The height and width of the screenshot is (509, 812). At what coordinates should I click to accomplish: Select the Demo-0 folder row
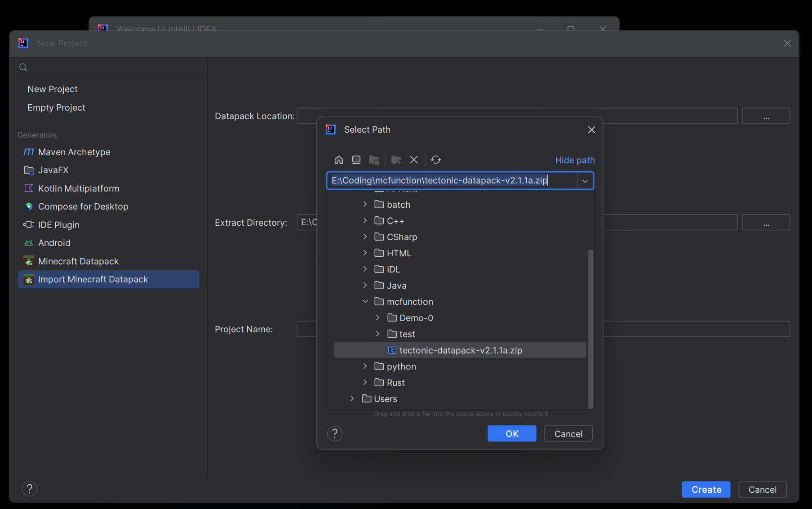[460, 318]
